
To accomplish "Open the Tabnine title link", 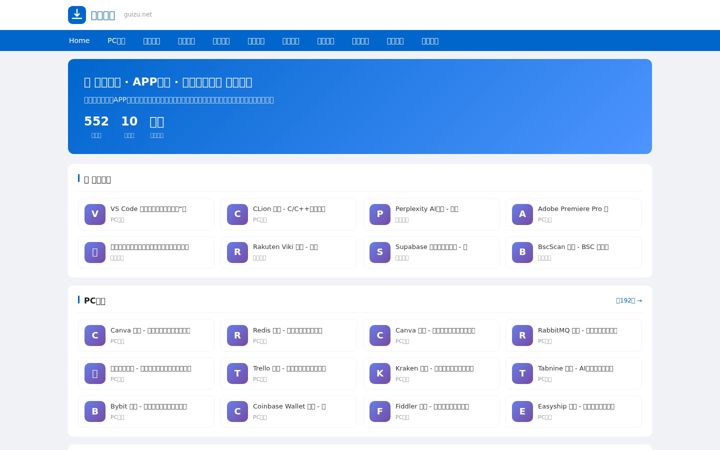I will (x=575, y=368).
